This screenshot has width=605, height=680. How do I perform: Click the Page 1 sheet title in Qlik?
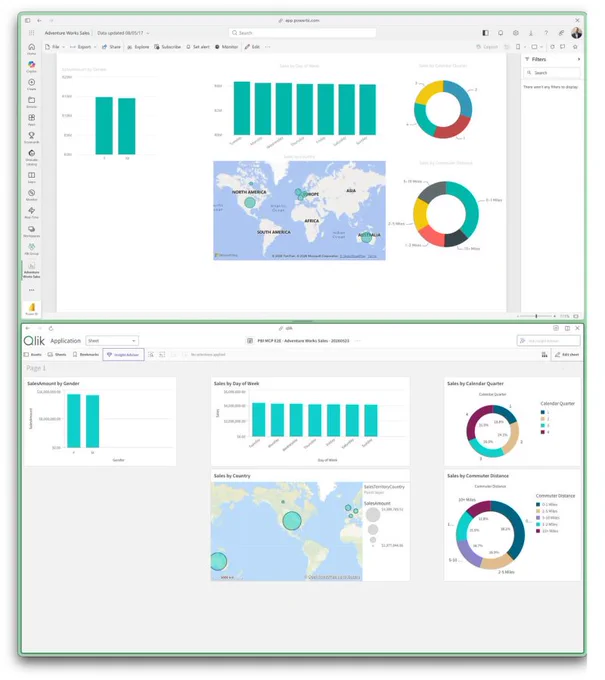36,368
